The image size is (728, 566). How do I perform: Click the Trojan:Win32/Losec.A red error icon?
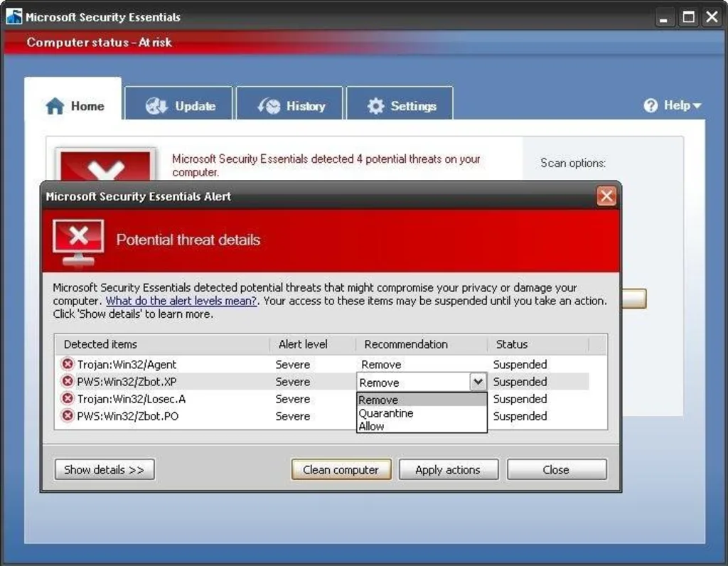[68, 399]
